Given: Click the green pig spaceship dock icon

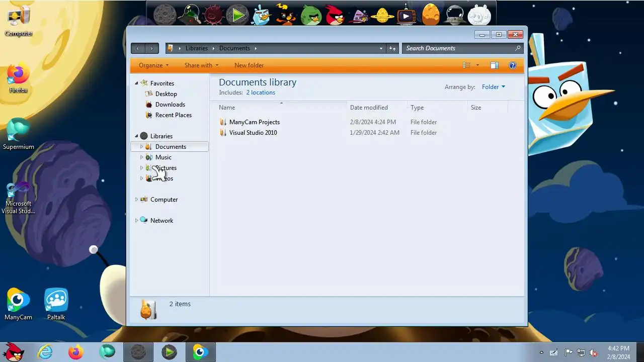Looking at the screenshot, I should (x=190, y=15).
